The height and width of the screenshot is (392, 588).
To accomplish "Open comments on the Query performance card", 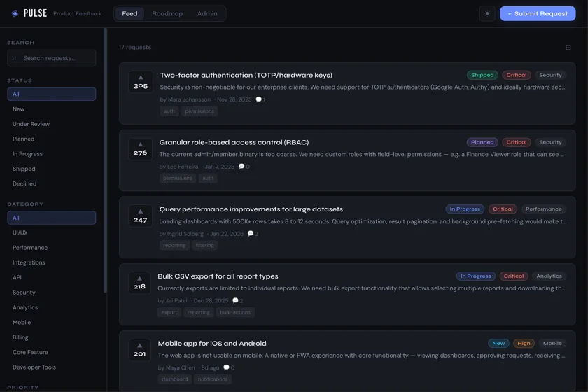I will pos(253,234).
